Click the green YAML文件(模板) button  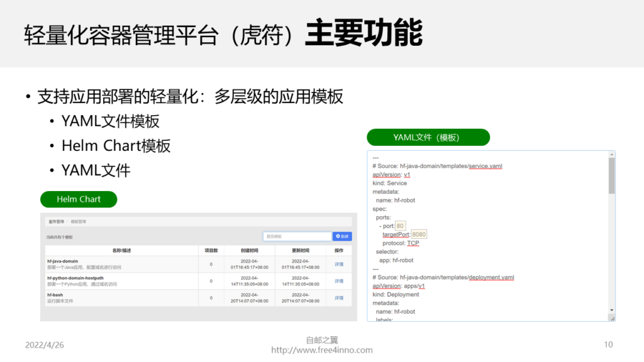428,138
